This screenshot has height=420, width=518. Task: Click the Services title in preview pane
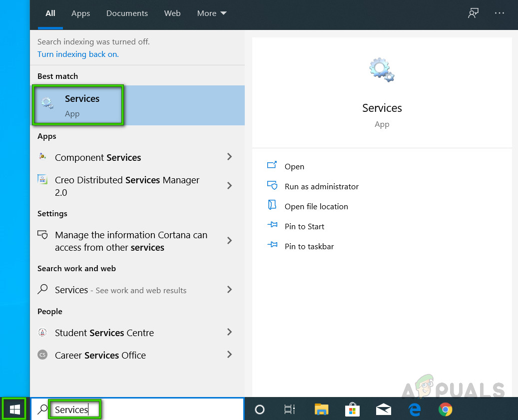click(382, 108)
